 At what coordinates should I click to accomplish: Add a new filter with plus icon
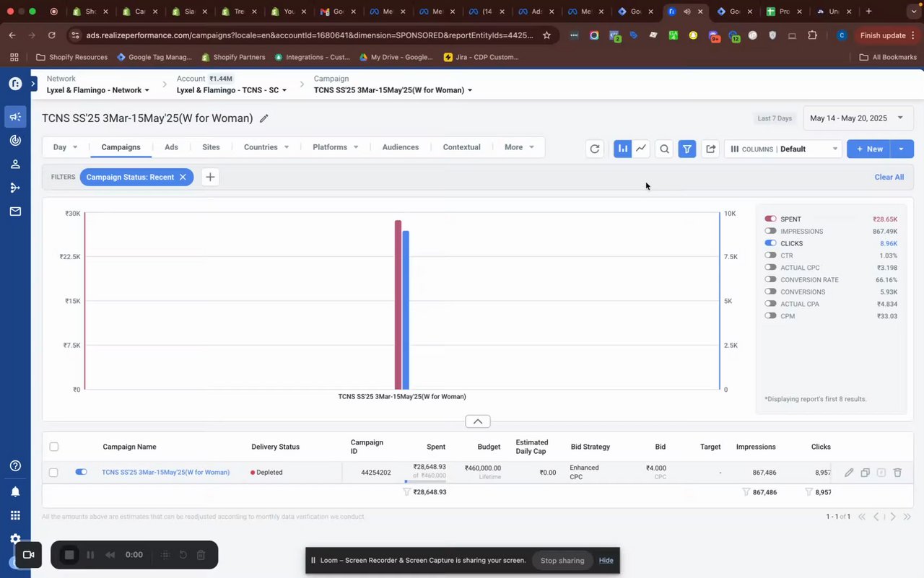click(210, 177)
